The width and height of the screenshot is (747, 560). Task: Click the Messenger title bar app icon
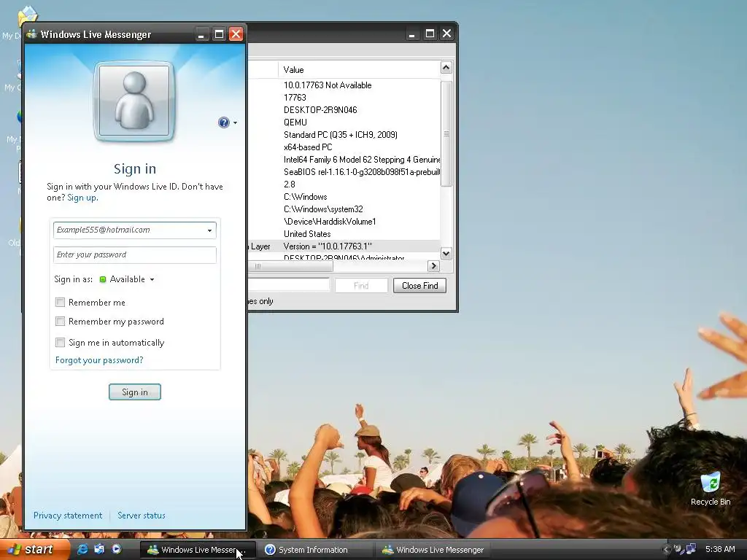31,34
